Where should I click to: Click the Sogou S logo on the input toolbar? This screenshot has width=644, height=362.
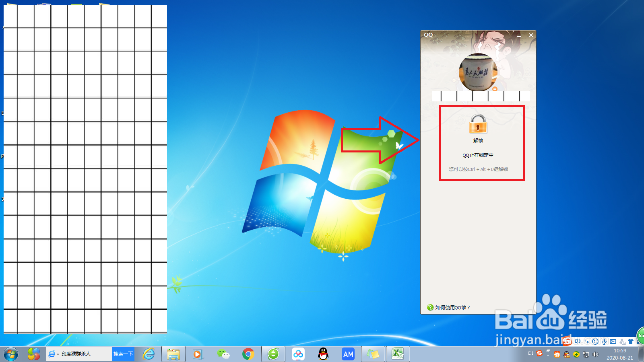(568, 341)
